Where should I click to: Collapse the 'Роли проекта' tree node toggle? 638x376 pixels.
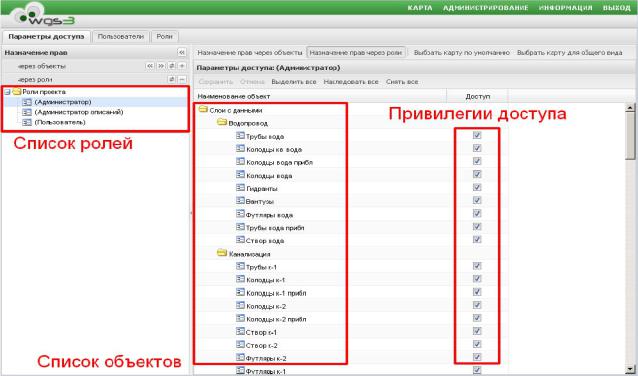pos(7,92)
